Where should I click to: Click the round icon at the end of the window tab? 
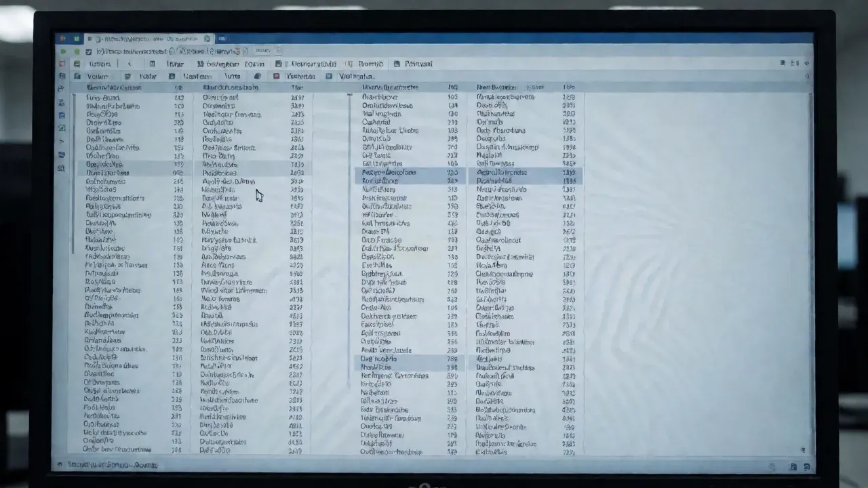click(x=208, y=39)
